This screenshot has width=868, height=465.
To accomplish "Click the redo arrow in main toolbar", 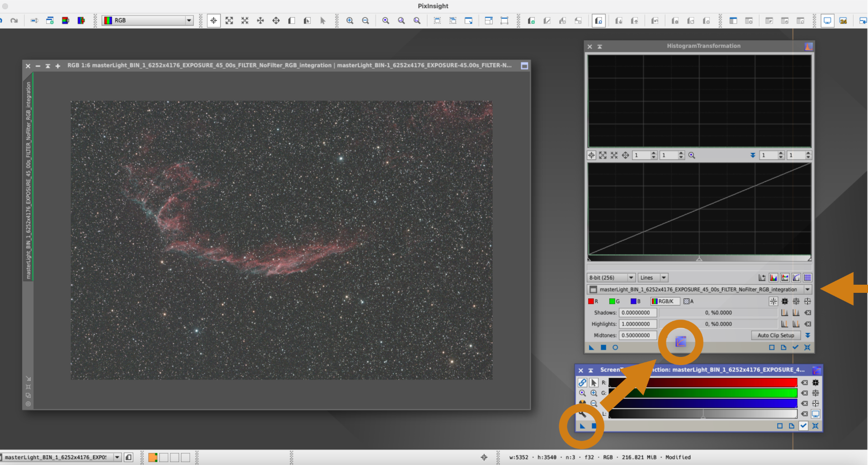I will pos(14,20).
